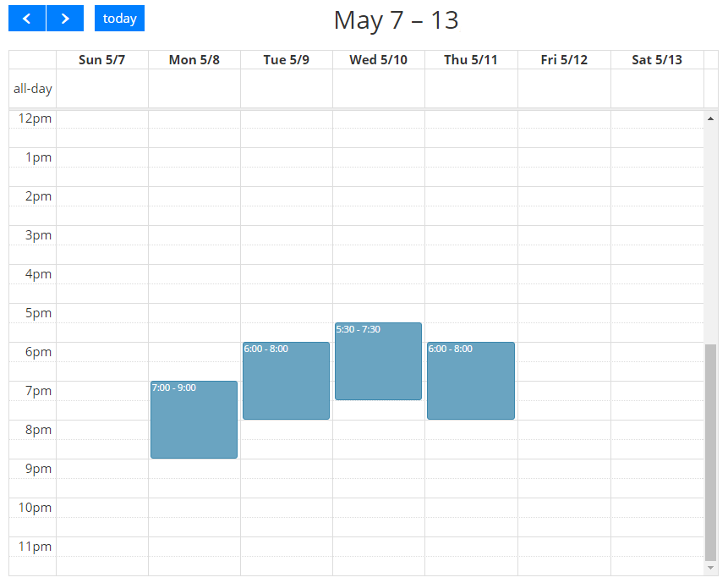Open the Monday 7:00 - 9:00 event
The height and width of the screenshot is (583, 728).
pyautogui.click(x=194, y=420)
